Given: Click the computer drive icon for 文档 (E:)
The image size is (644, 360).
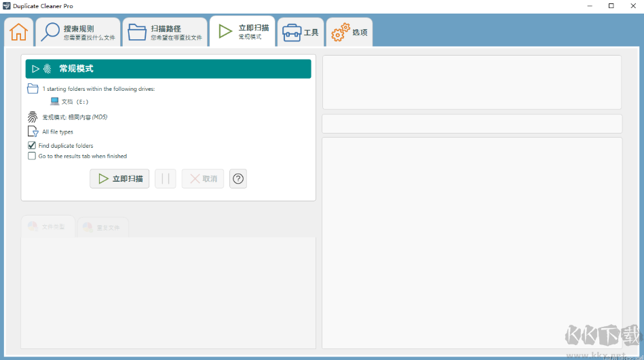Looking at the screenshot, I should pos(54,101).
